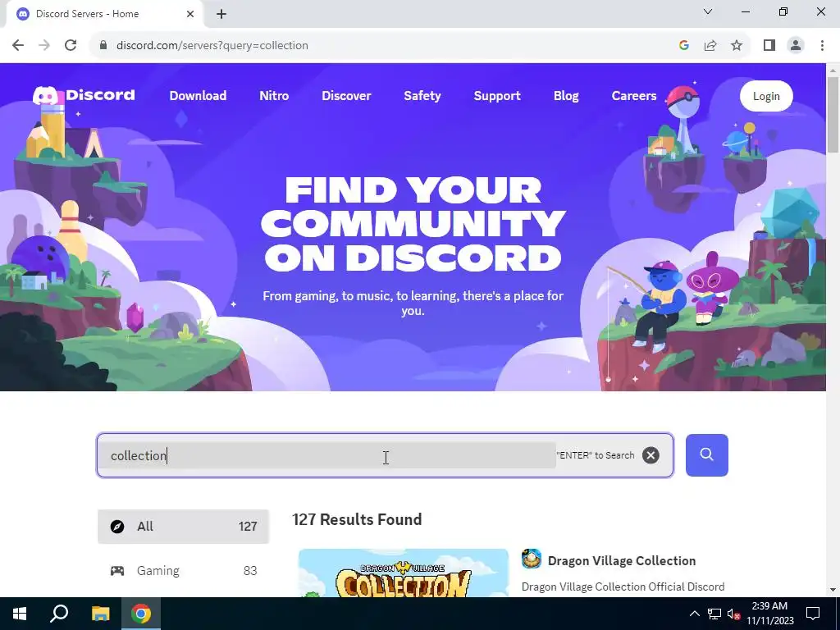The image size is (840, 630).
Task: Open a new browser tab
Action: [221, 14]
